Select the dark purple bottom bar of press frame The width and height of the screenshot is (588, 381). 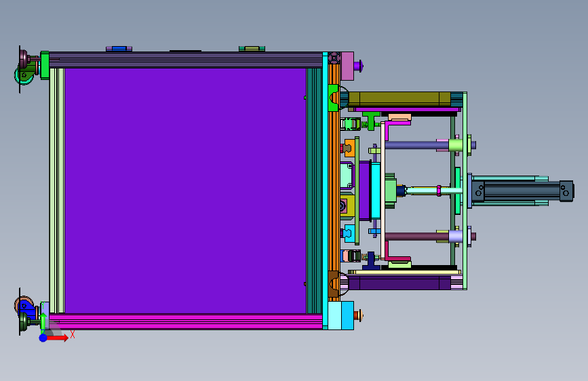point(399,283)
